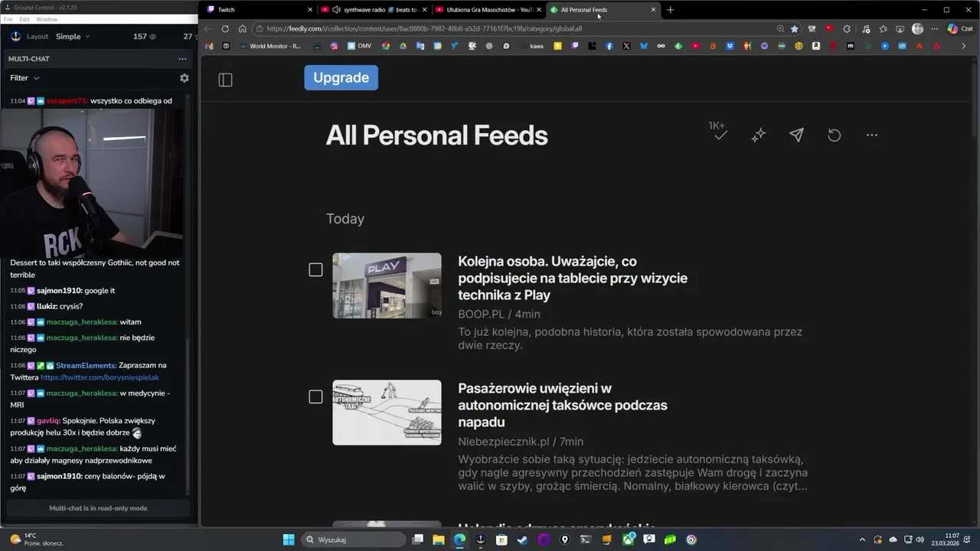Open MULTI-CHAT panel three-dot menu
Image resolution: width=980 pixels, height=551 pixels.
(182, 59)
